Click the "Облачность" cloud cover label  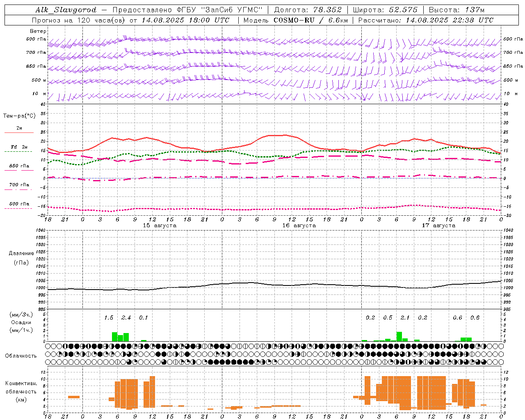[21, 356]
